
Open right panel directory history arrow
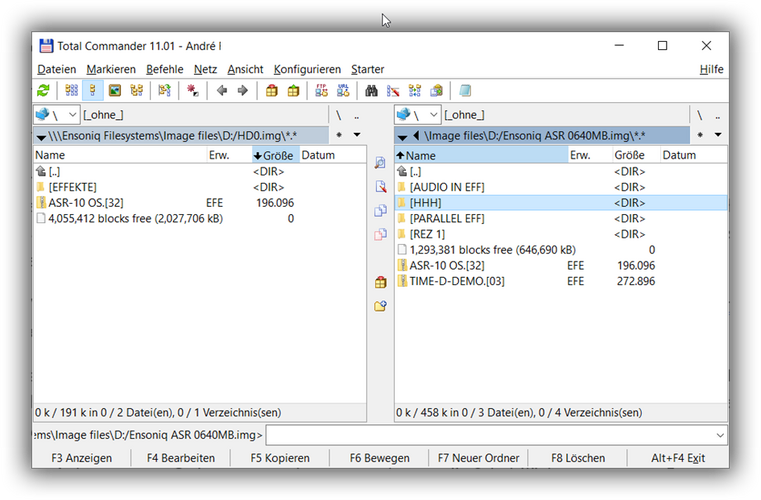[x=718, y=135]
